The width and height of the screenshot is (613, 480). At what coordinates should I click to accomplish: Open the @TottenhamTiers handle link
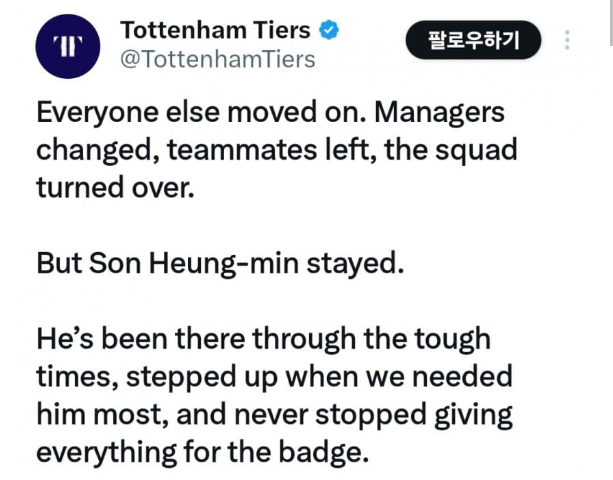point(218,59)
